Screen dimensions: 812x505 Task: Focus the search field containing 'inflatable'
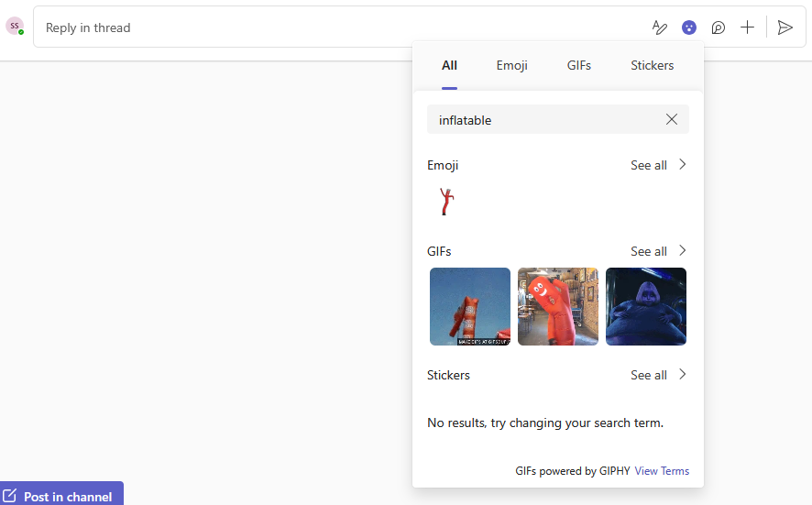click(x=541, y=120)
